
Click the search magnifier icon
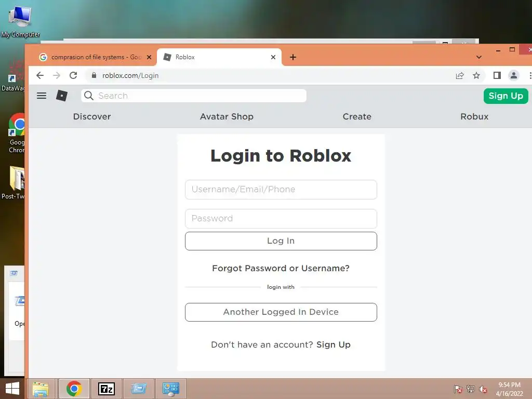88,96
